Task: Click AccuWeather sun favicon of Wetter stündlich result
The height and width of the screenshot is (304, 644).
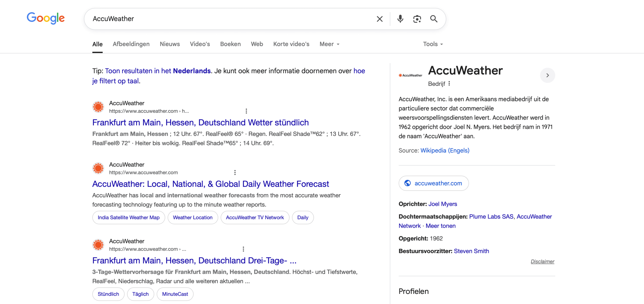Action: tap(98, 107)
